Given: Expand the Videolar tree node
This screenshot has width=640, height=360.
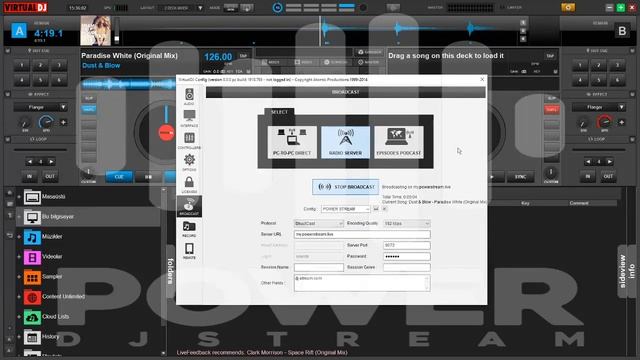Looking at the screenshot, I should pos(19,257).
